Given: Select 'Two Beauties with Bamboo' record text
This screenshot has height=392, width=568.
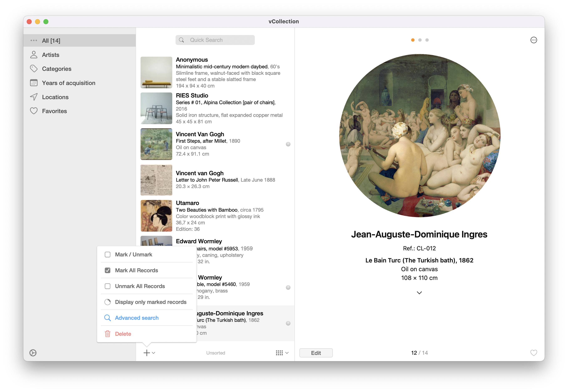Looking at the screenshot, I should [x=207, y=210].
